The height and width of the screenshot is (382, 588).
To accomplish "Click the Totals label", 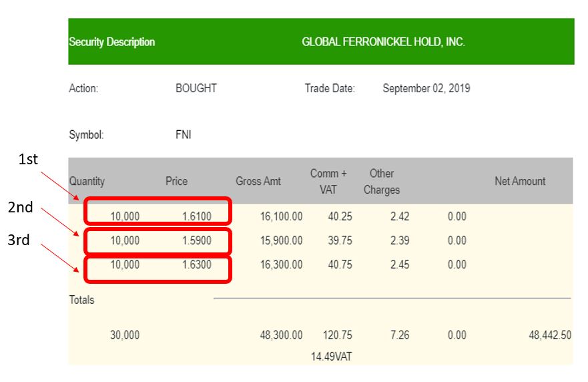I will coord(81,300).
